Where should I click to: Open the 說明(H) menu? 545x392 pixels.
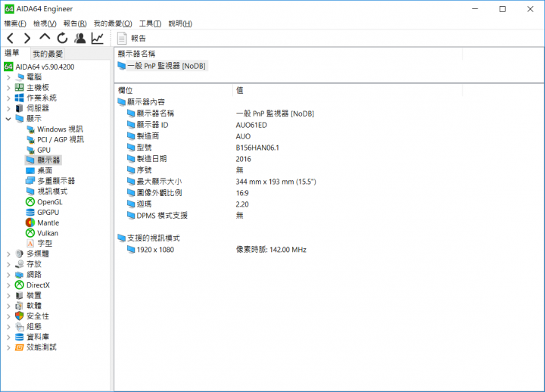click(x=180, y=23)
